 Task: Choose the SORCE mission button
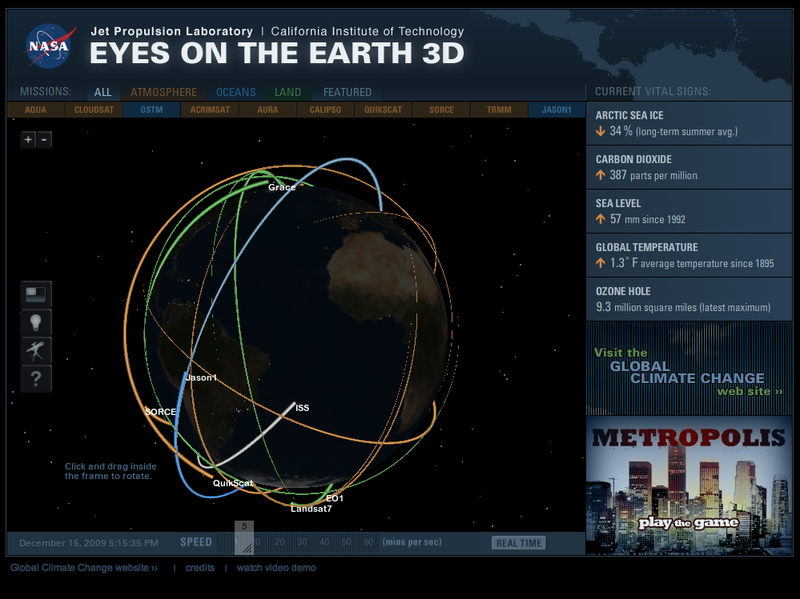tap(441, 110)
